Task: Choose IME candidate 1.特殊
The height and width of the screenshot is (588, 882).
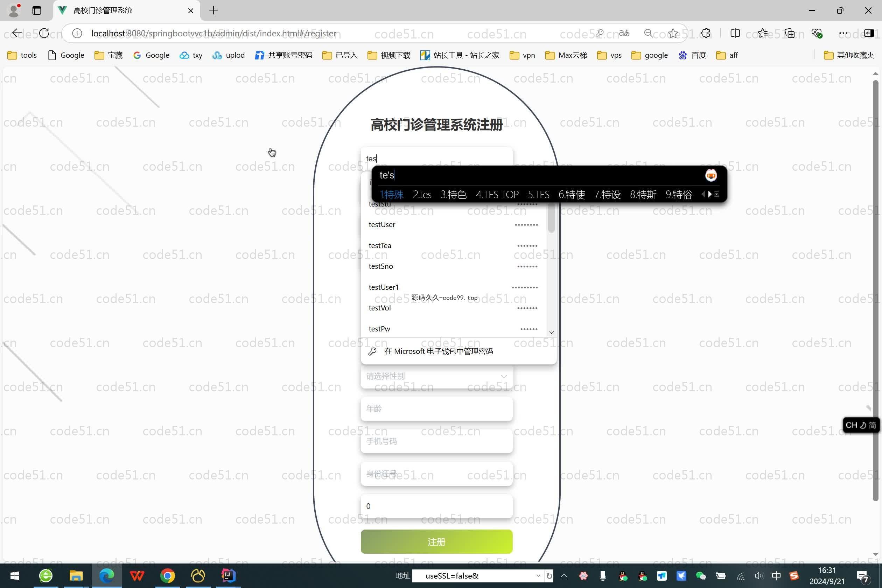Action: point(392,195)
